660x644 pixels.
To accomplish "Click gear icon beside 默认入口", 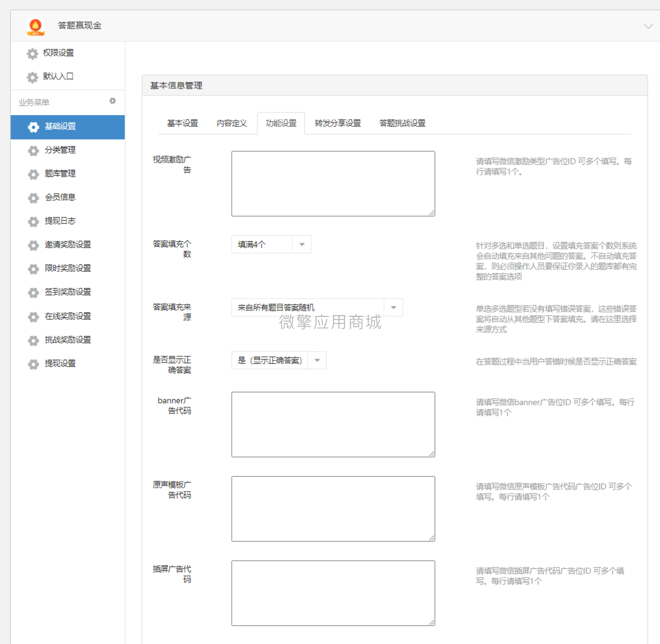I will 32,77.
